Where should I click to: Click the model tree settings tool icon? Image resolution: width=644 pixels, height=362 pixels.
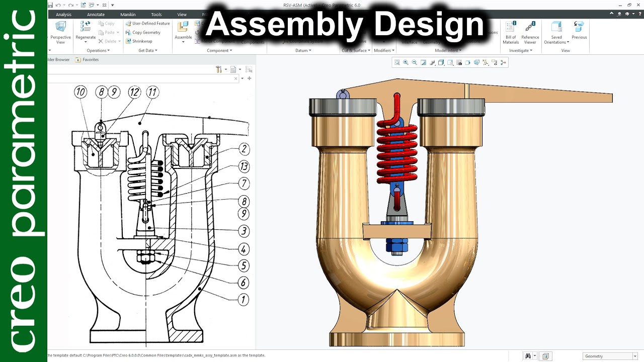(x=218, y=69)
